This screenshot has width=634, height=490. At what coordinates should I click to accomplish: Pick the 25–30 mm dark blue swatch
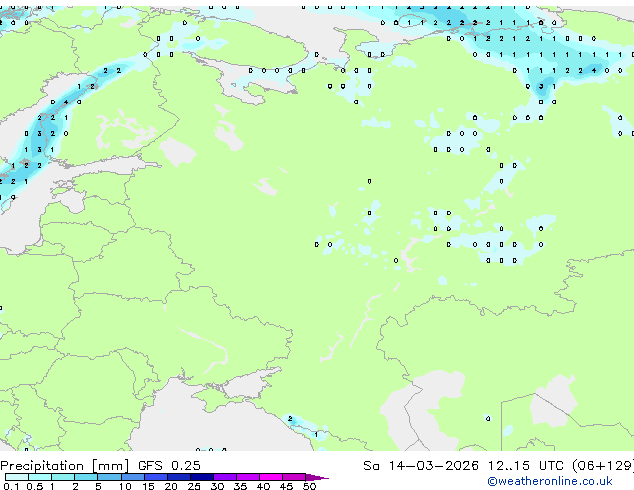pos(202,477)
